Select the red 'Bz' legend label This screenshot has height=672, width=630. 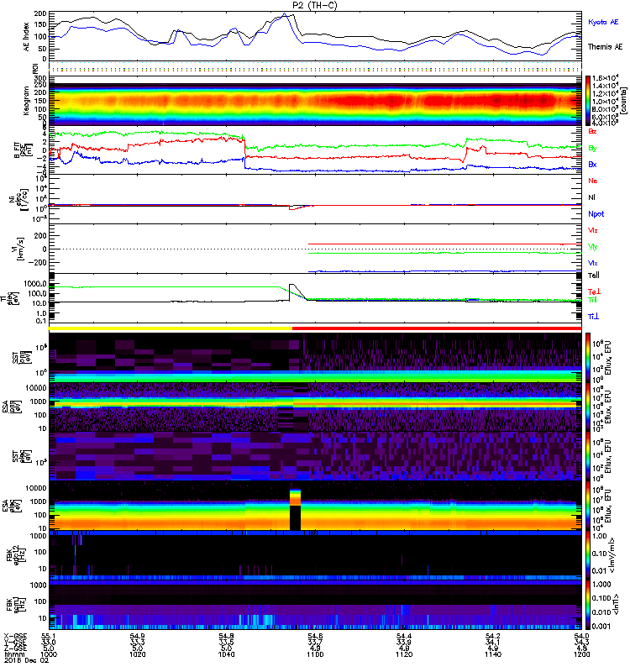click(592, 132)
